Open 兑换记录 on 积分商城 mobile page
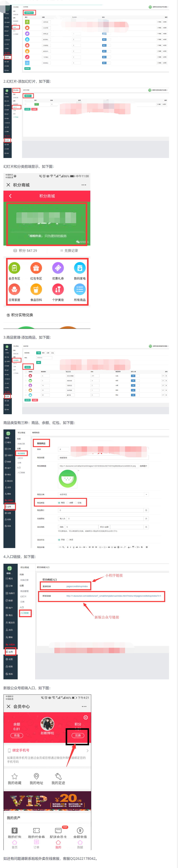 point(69,251)
